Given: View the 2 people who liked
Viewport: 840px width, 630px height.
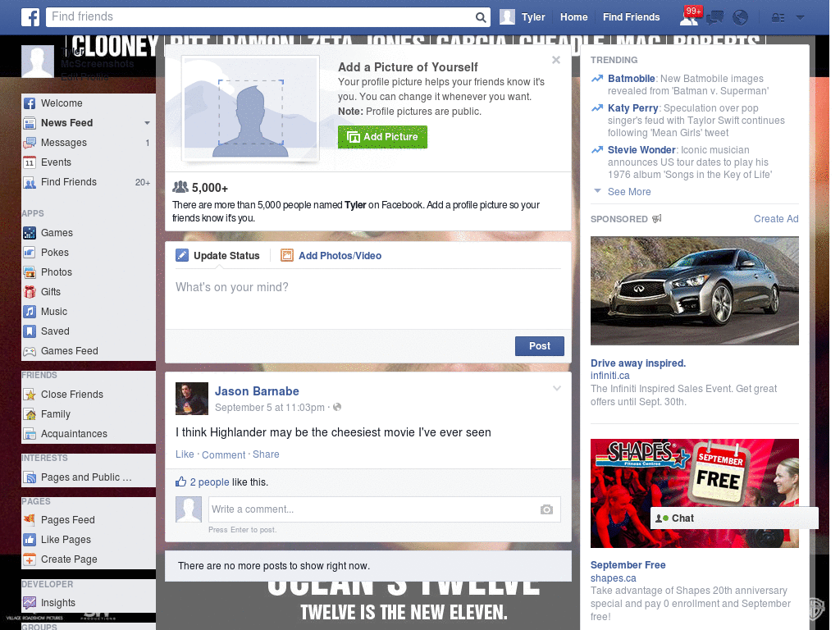Looking at the screenshot, I should coord(209,482).
